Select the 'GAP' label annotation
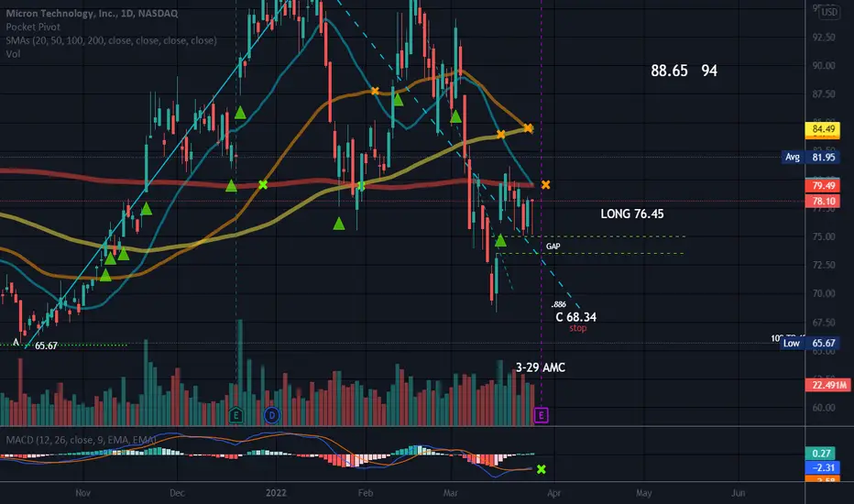 click(x=553, y=247)
